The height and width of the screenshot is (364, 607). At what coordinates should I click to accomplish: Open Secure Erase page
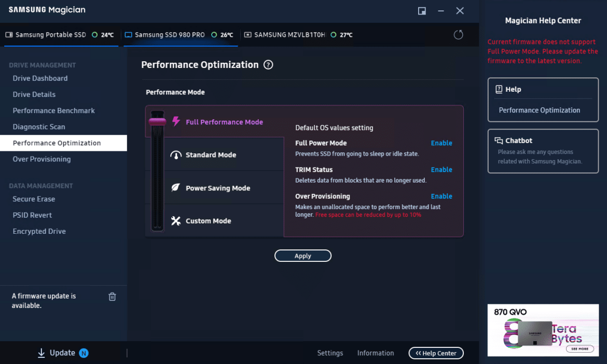tap(34, 199)
